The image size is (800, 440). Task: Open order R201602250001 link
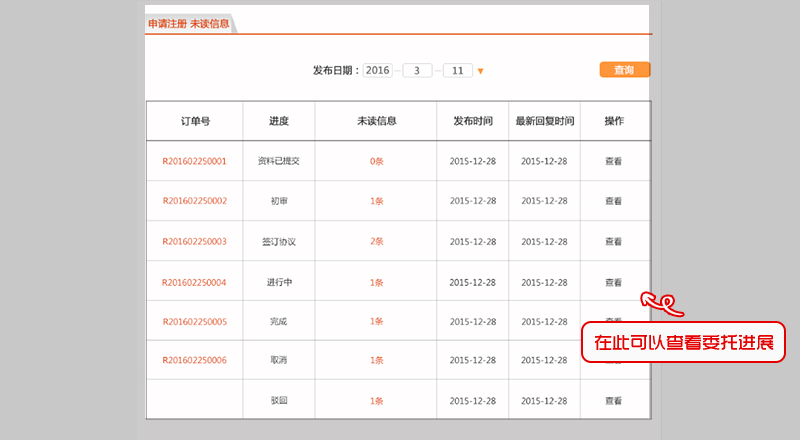(x=194, y=161)
